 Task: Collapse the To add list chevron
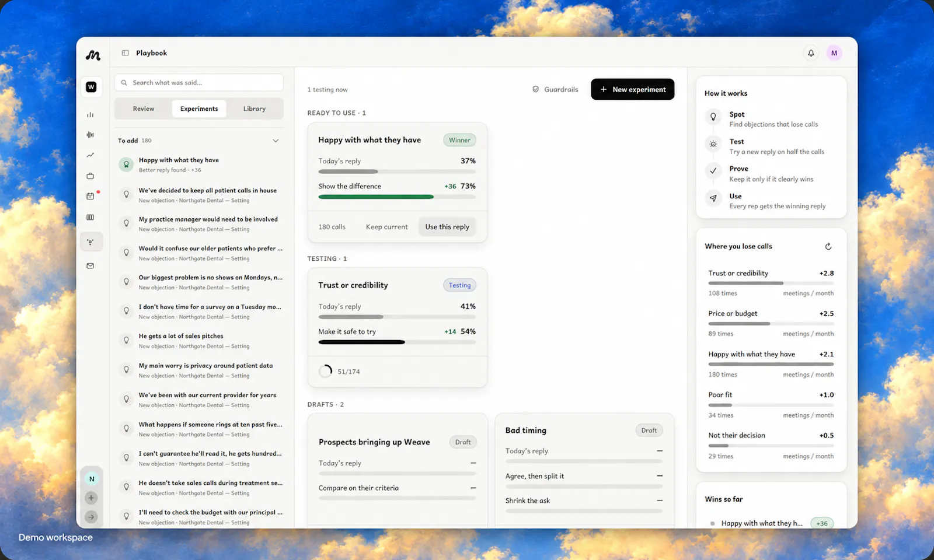[276, 141]
